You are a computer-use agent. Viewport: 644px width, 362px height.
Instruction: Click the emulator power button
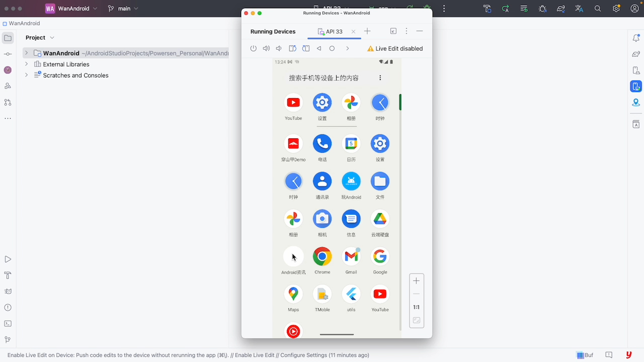tap(254, 48)
